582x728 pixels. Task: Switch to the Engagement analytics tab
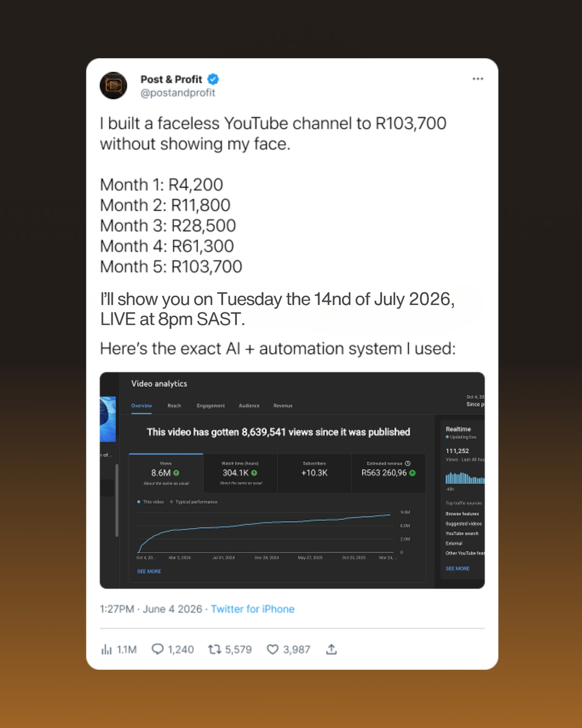[211, 406]
